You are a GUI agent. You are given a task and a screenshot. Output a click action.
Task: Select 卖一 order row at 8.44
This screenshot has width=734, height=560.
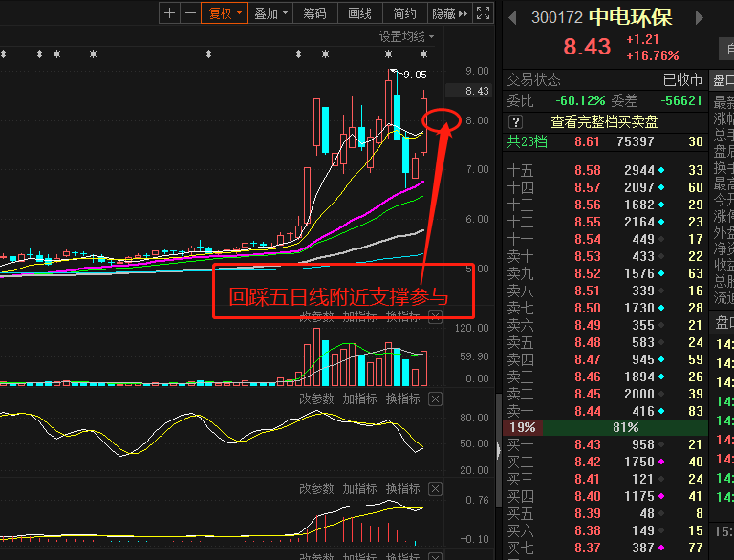(x=605, y=411)
